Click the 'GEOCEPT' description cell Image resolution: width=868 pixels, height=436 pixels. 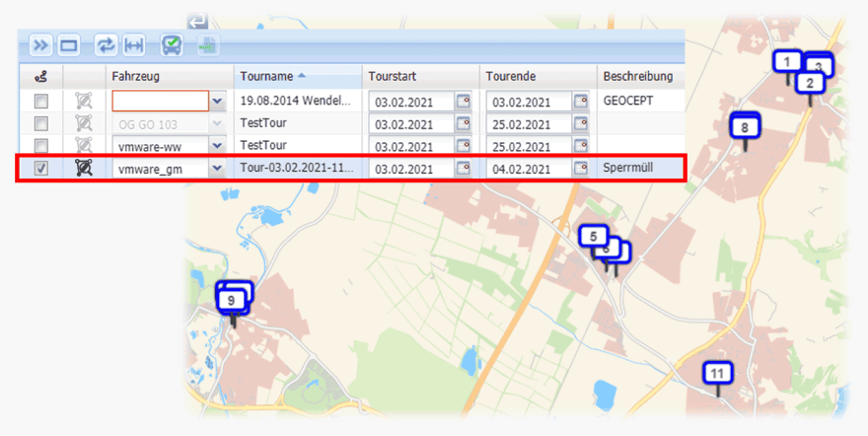point(628,101)
